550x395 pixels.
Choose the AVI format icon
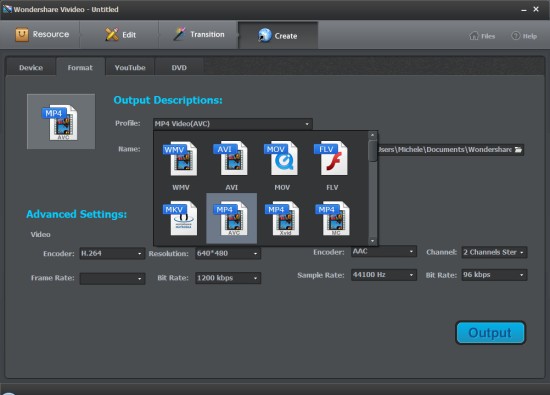231,158
